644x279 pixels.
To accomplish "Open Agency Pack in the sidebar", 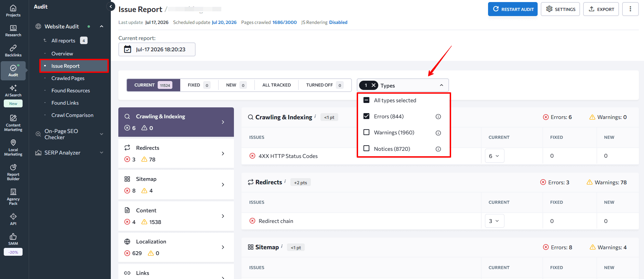I will (13, 197).
